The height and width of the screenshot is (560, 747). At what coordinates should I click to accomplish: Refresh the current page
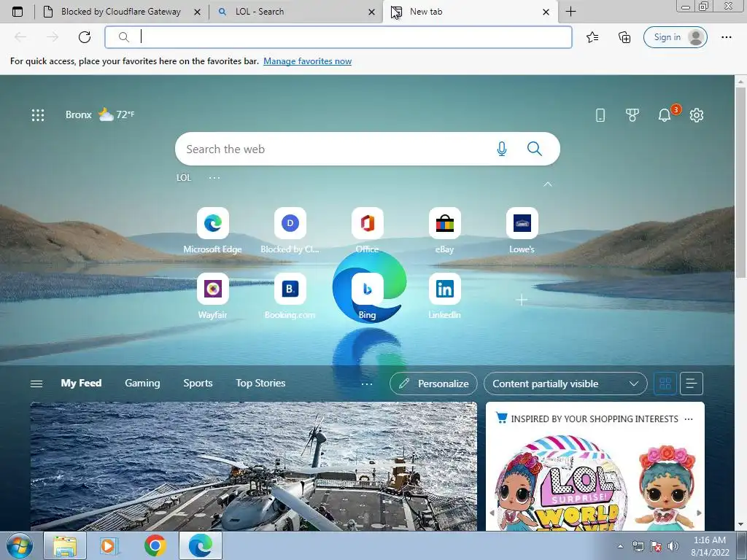tap(85, 37)
